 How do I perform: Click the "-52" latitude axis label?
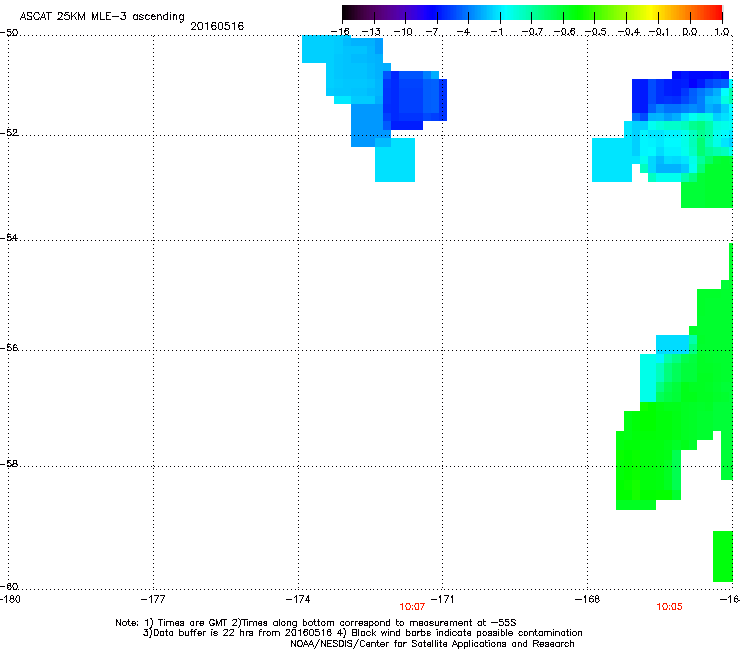pos(9,133)
